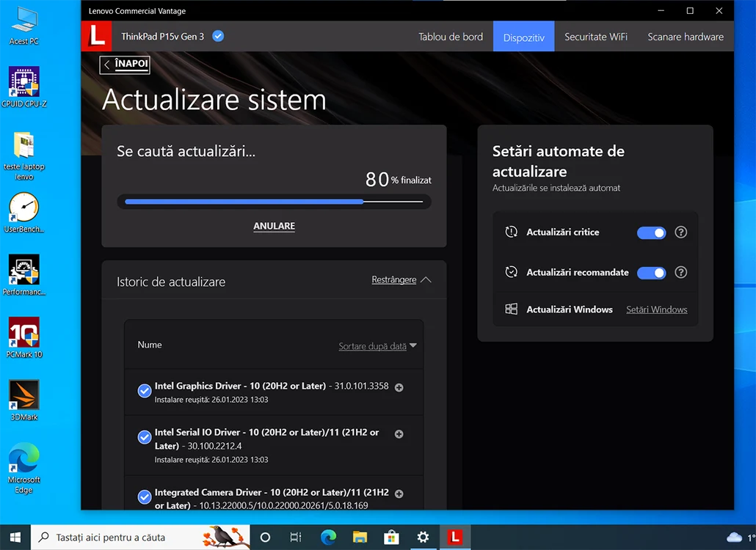Click the weather cloud tray icon
Image resolution: width=756 pixels, height=550 pixels.
coord(734,537)
